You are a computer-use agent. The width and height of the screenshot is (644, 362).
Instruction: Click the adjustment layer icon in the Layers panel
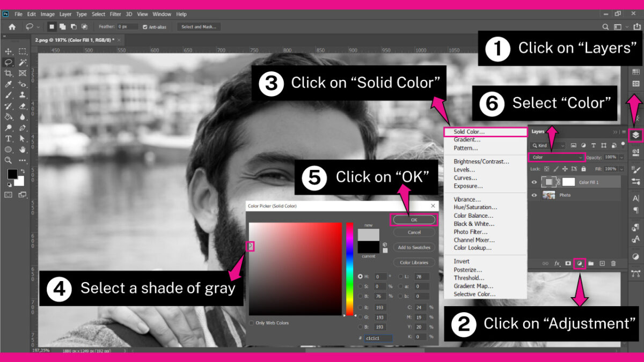pyautogui.click(x=580, y=263)
